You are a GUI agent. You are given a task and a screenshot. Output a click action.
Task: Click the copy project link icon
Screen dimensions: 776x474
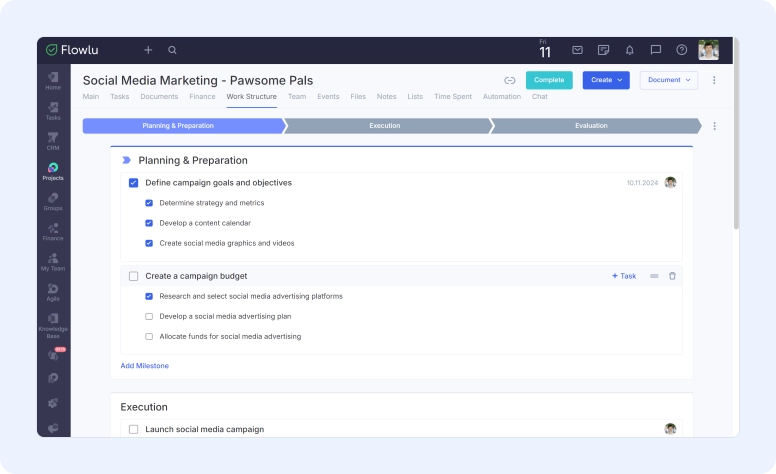click(509, 80)
